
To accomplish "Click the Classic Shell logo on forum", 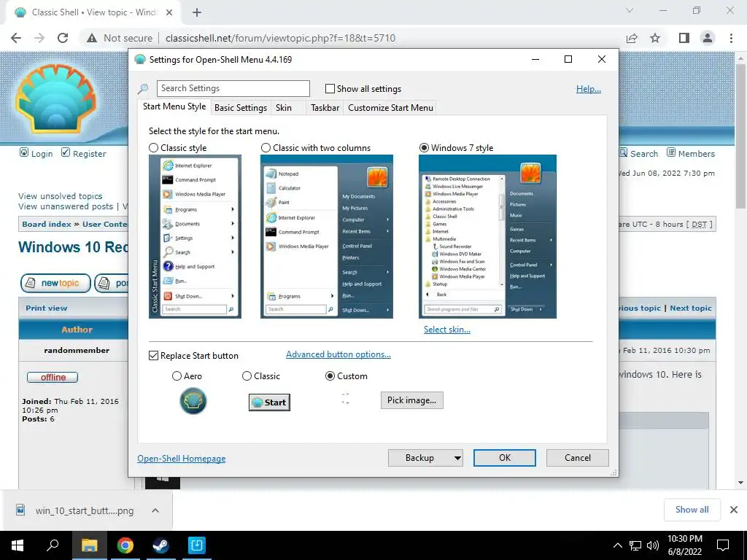I will (x=56, y=98).
